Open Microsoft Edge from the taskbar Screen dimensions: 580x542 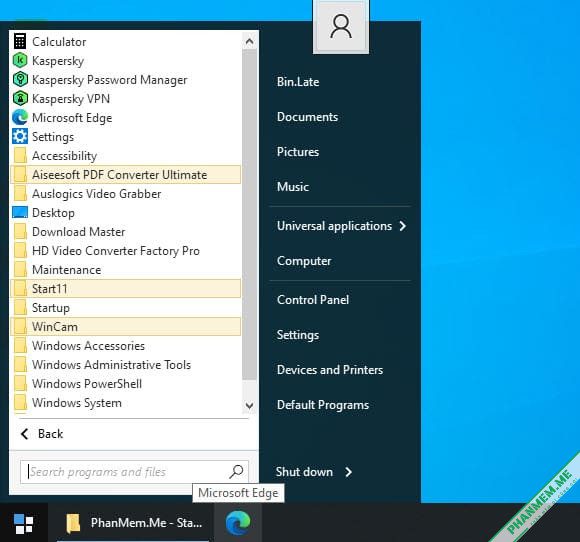[238, 523]
